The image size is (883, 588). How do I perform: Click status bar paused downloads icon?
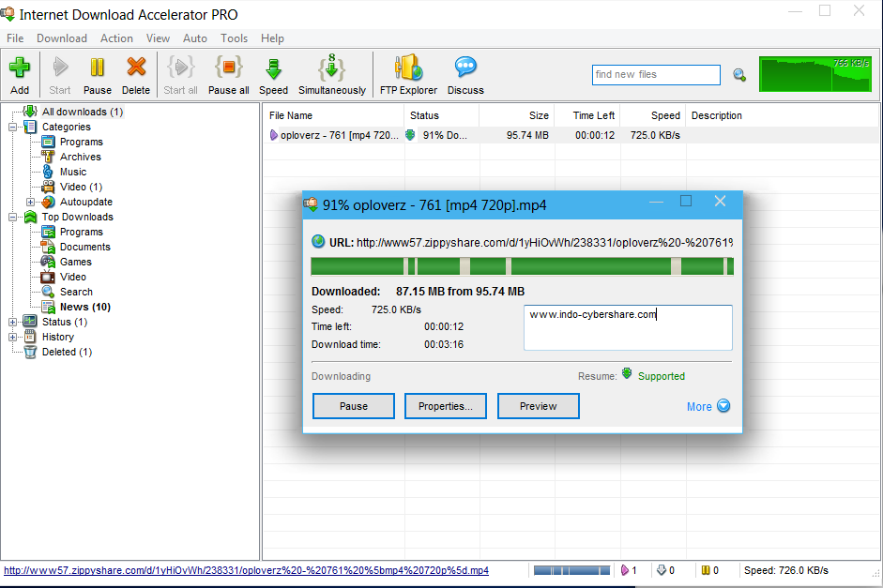click(x=706, y=570)
